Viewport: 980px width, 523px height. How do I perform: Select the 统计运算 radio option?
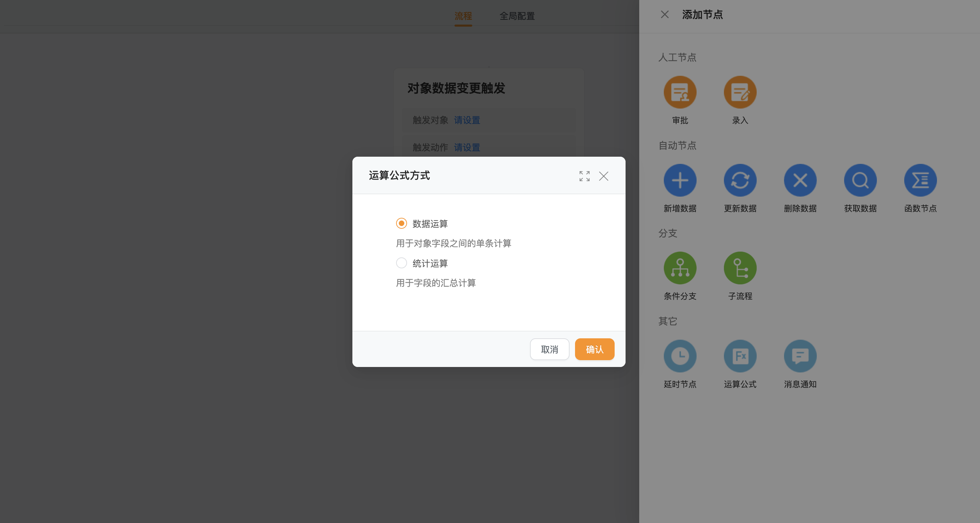point(401,263)
